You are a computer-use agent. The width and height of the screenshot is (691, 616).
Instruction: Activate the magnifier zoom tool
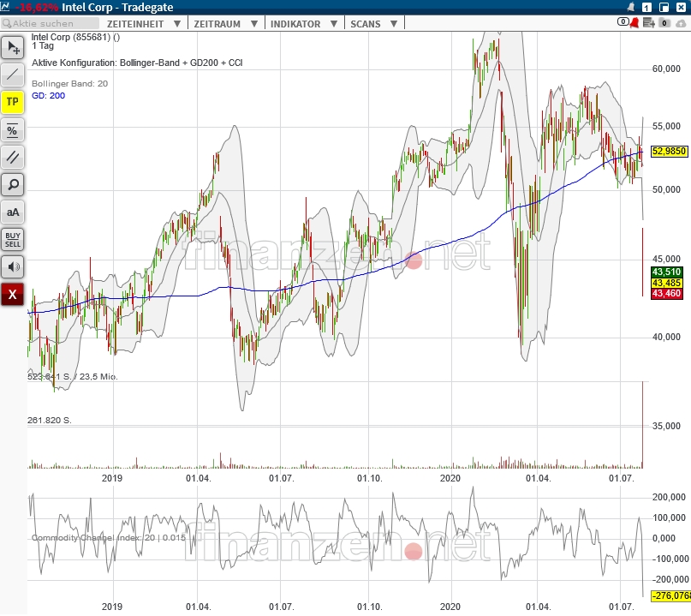click(12, 185)
